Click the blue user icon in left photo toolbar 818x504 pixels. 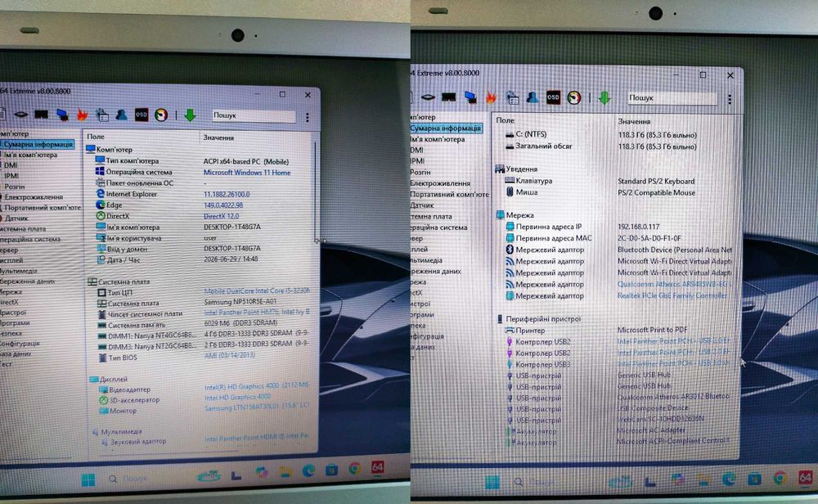pos(121,115)
